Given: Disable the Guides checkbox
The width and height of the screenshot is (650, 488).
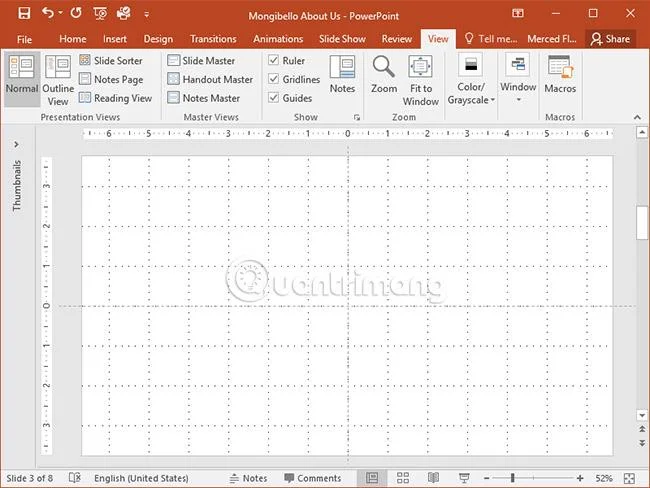Looking at the screenshot, I should [274, 97].
